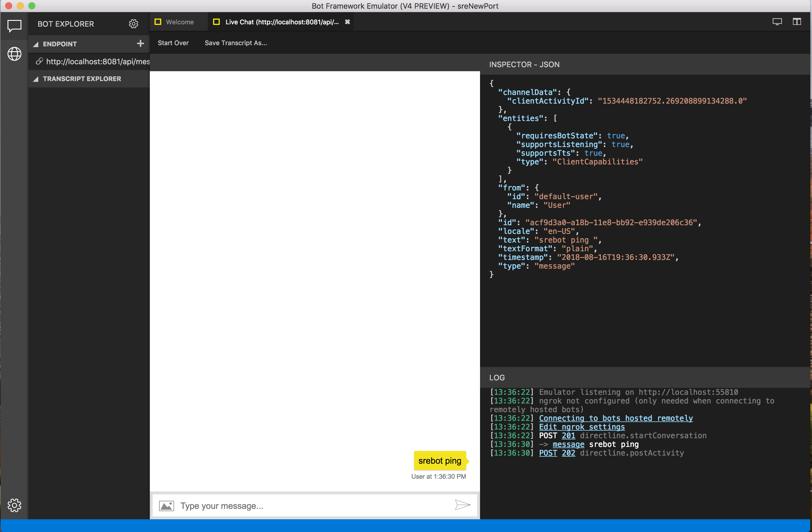
Task: Click the upload image icon in message box
Action: coord(167,505)
